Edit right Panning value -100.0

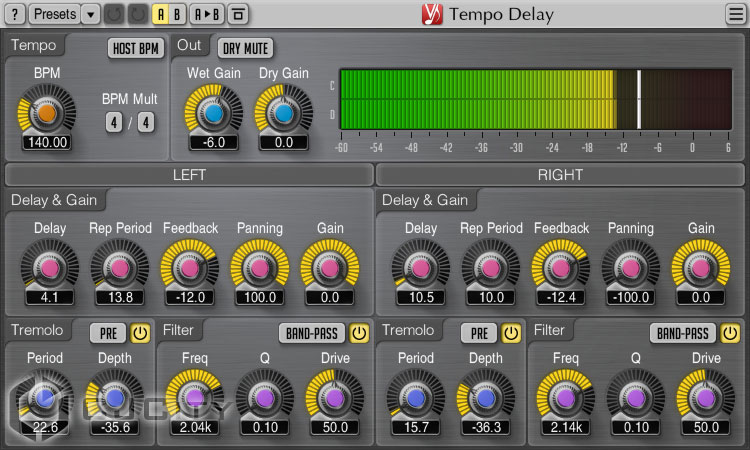(631, 297)
